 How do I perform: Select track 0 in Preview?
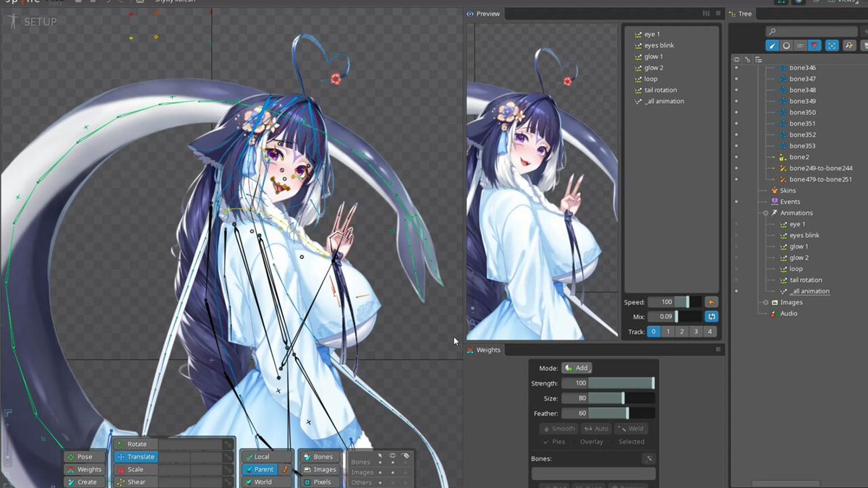(653, 332)
